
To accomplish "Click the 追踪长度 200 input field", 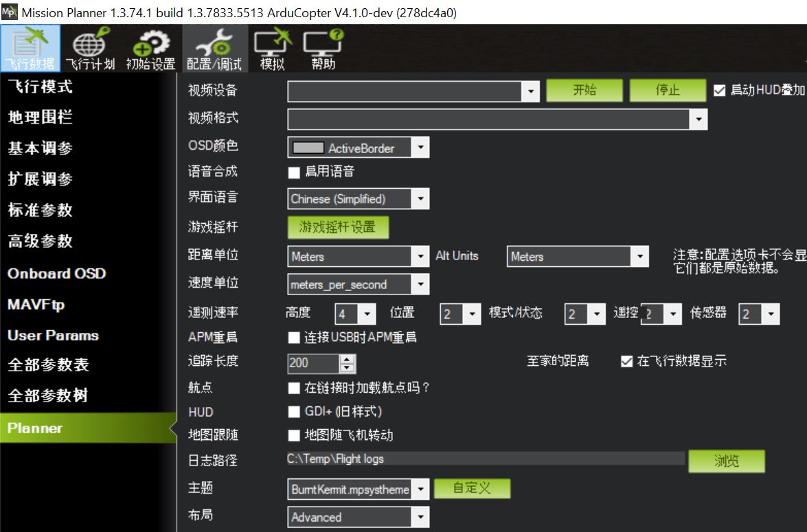I will (313, 363).
